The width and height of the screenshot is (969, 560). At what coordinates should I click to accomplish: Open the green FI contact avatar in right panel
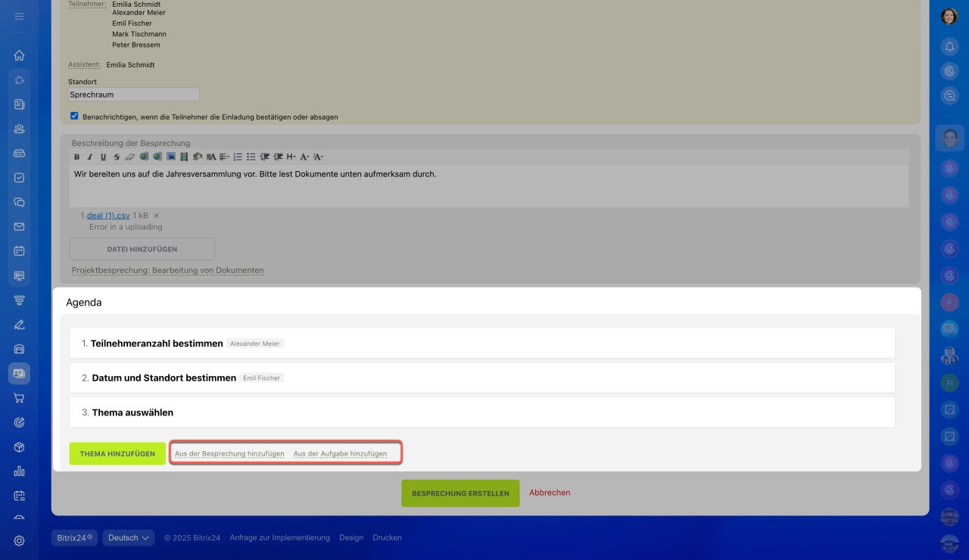[949, 384]
